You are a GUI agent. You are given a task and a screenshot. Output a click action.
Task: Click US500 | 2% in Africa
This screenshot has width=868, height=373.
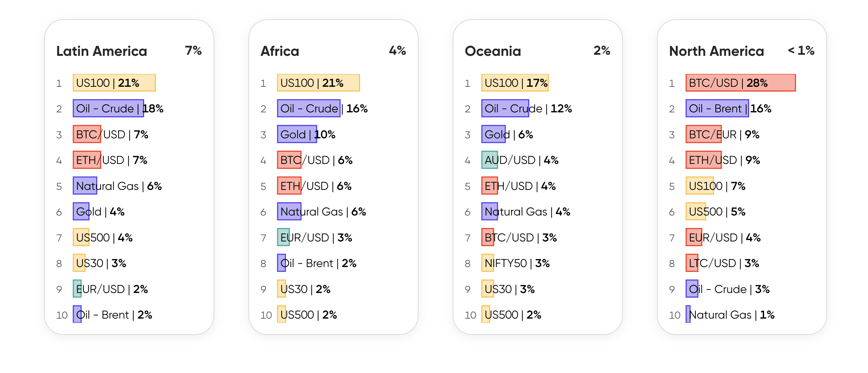click(x=307, y=315)
